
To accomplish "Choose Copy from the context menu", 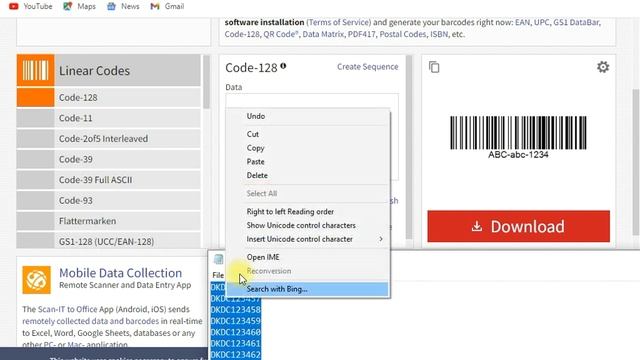I will click(x=308, y=148).
